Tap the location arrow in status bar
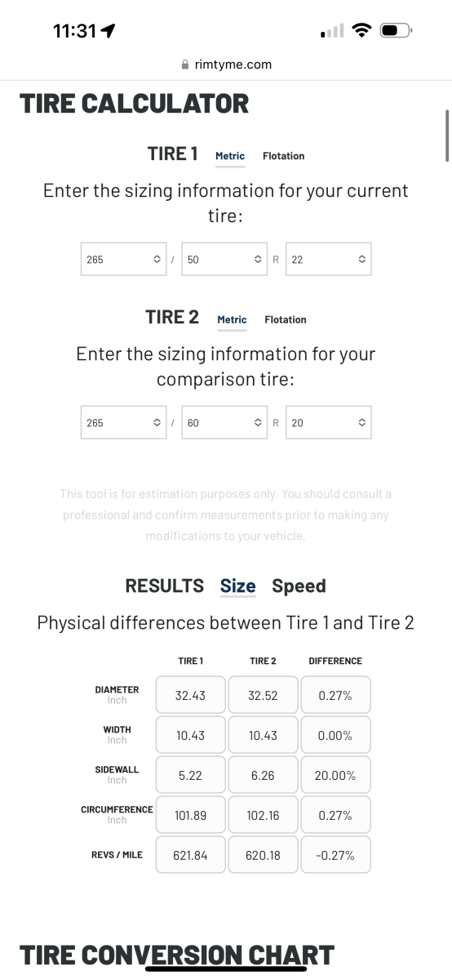 (x=108, y=30)
